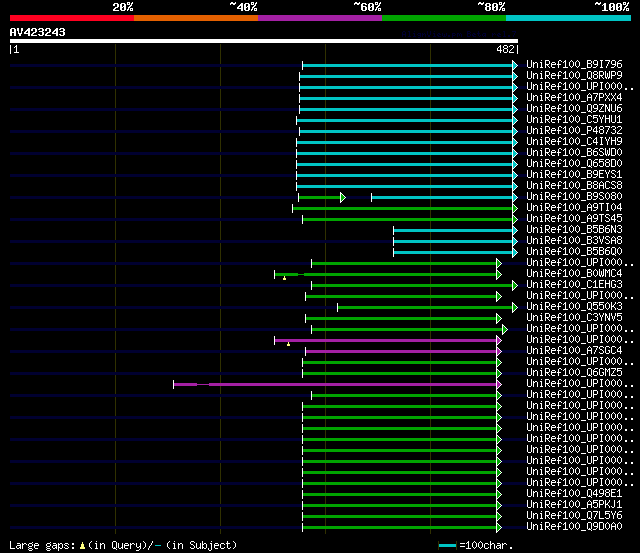Open the UniRef100_Q9D0A0 hit
640x553 pixels.
coord(574,527)
